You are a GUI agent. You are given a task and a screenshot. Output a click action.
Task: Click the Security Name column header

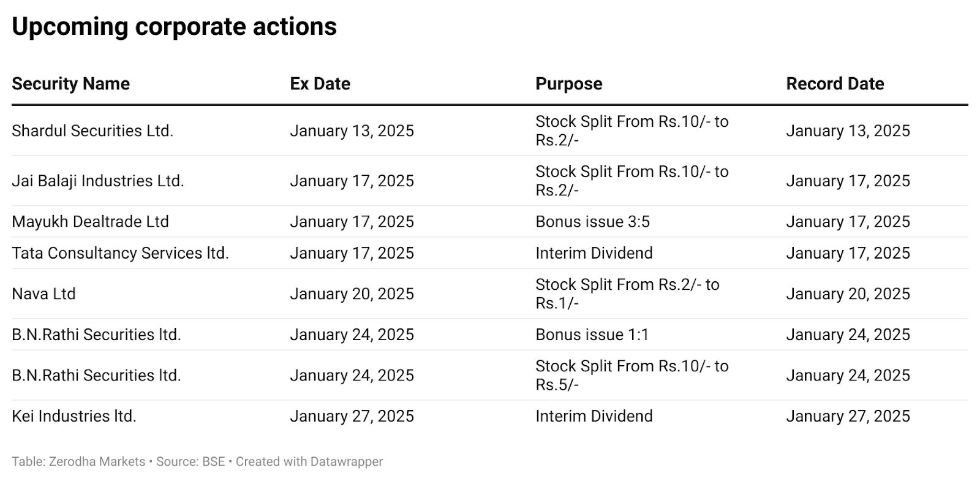click(x=70, y=84)
